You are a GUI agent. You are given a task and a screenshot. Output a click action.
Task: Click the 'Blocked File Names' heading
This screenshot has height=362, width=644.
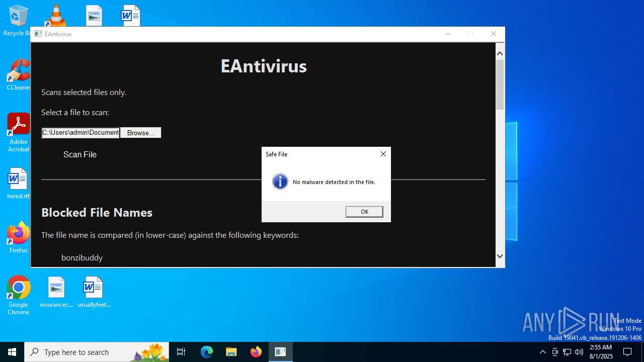[97, 213]
